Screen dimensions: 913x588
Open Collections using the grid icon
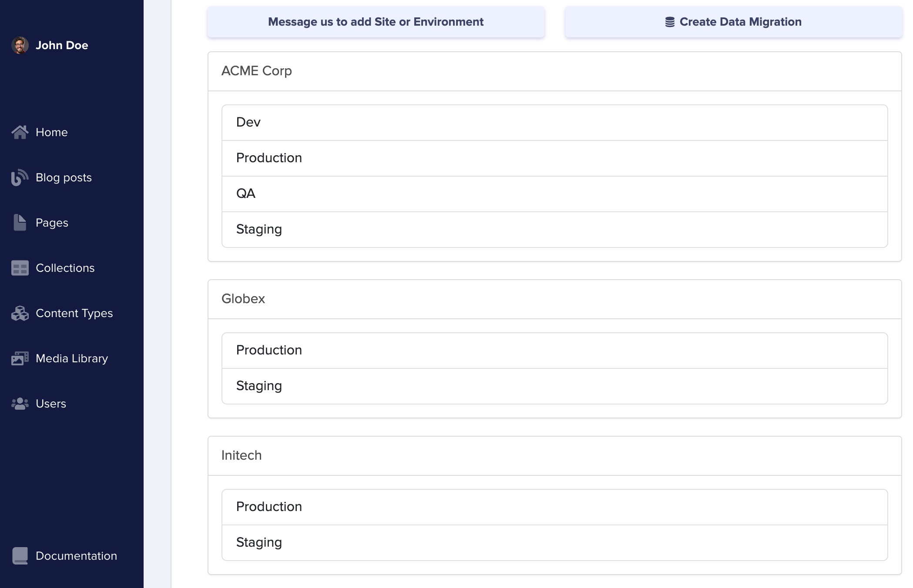(x=20, y=267)
